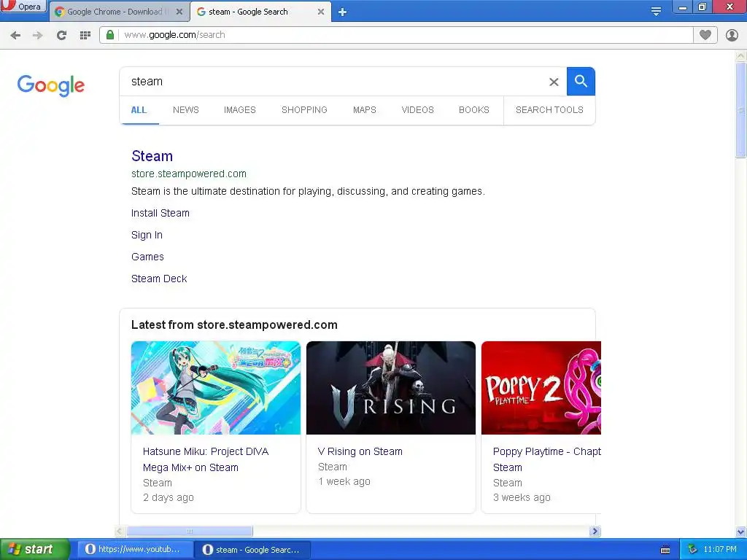Viewport: 747px width, 560px height.
Task: Switch to BOOKS results
Action: 473,110
